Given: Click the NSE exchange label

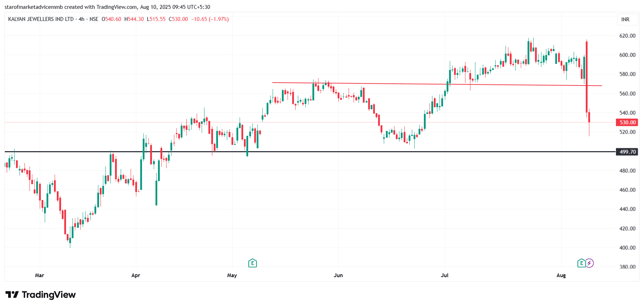Looking at the screenshot, I should [x=94, y=19].
